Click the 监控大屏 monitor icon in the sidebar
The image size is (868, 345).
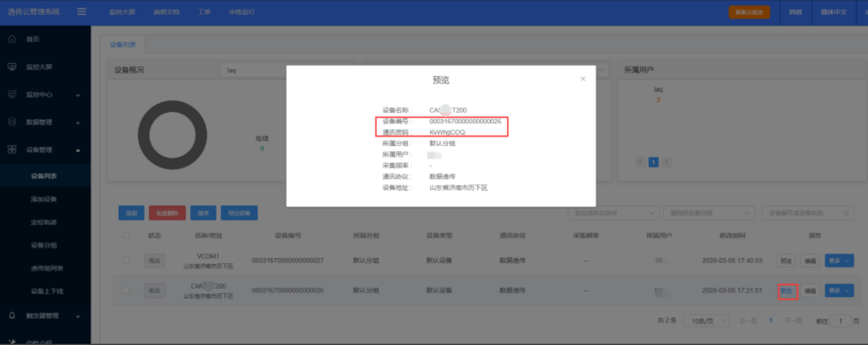[x=12, y=67]
